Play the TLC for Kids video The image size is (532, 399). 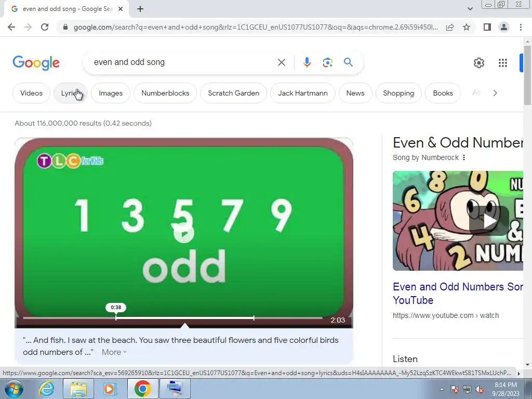click(183, 233)
